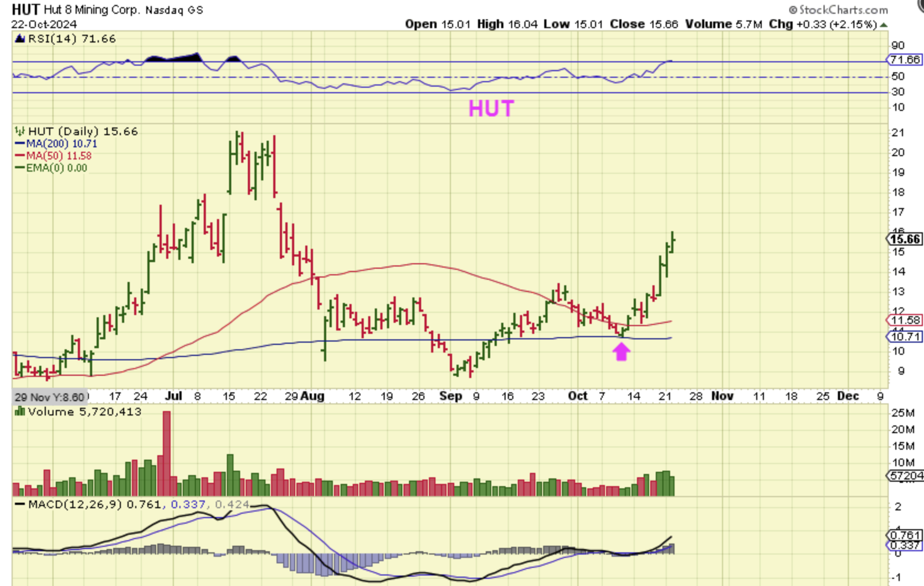924x586 pixels.
Task: Click the Oct month label on date axis
Action: [578, 396]
